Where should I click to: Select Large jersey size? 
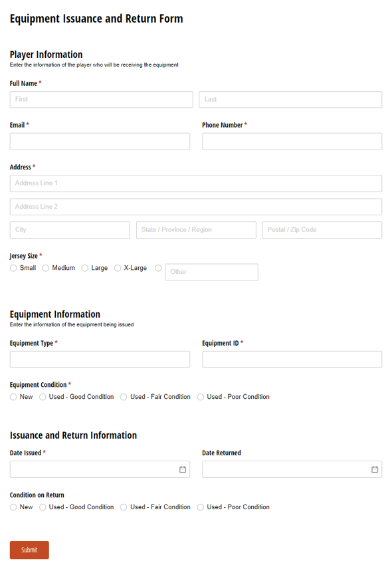coord(85,268)
